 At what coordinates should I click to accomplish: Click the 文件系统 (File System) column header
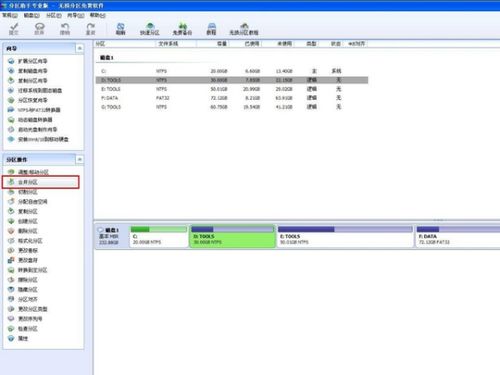point(168,44)
